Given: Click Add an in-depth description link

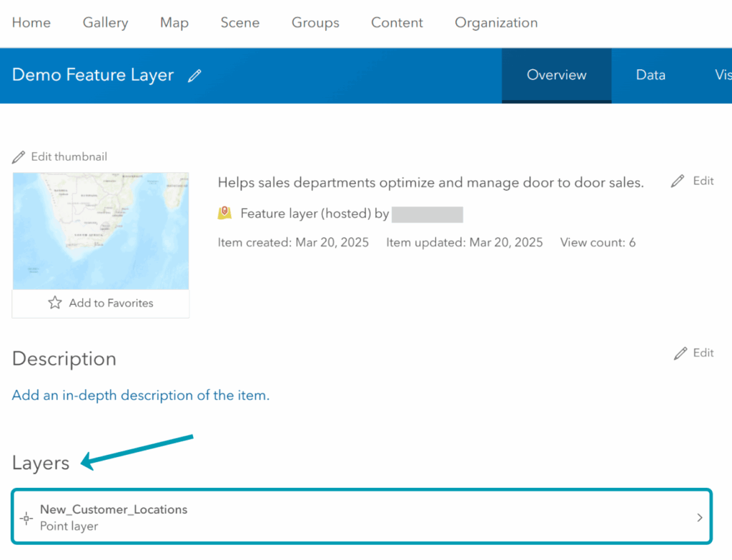Looking at the screenshot, I should pos(141,396).
